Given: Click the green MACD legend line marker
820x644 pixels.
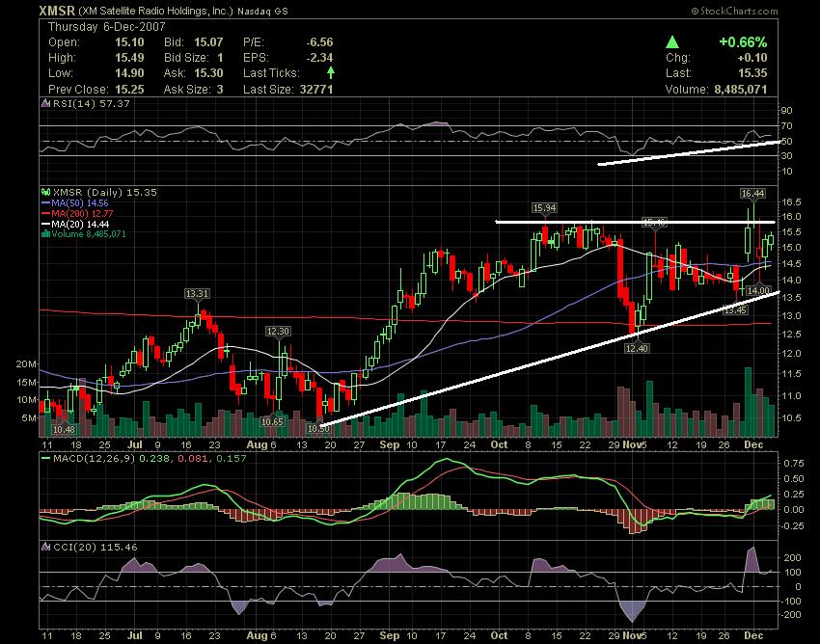Looking at the screenshot, I should (x=45, y=459).
